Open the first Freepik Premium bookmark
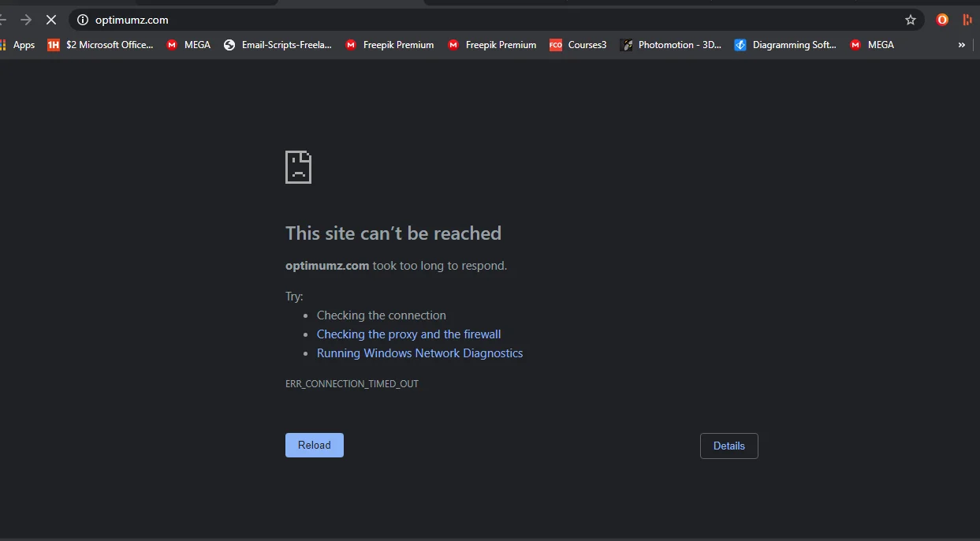 point(389,45)
